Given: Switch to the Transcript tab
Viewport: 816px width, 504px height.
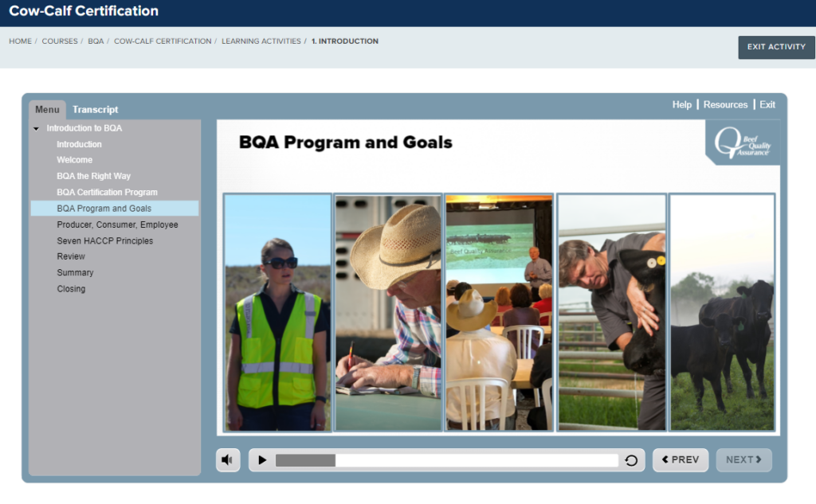Looking at the screenshot, I should point(96,110).
